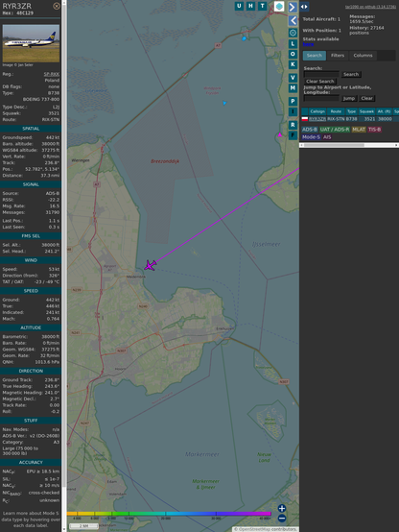Click the Clear Search button

pos(320,82)
